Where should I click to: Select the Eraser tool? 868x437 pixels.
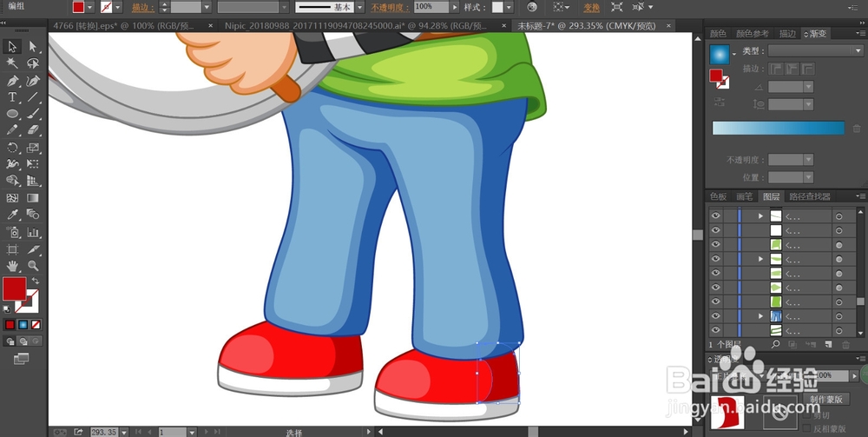click(x=33, y=130)
